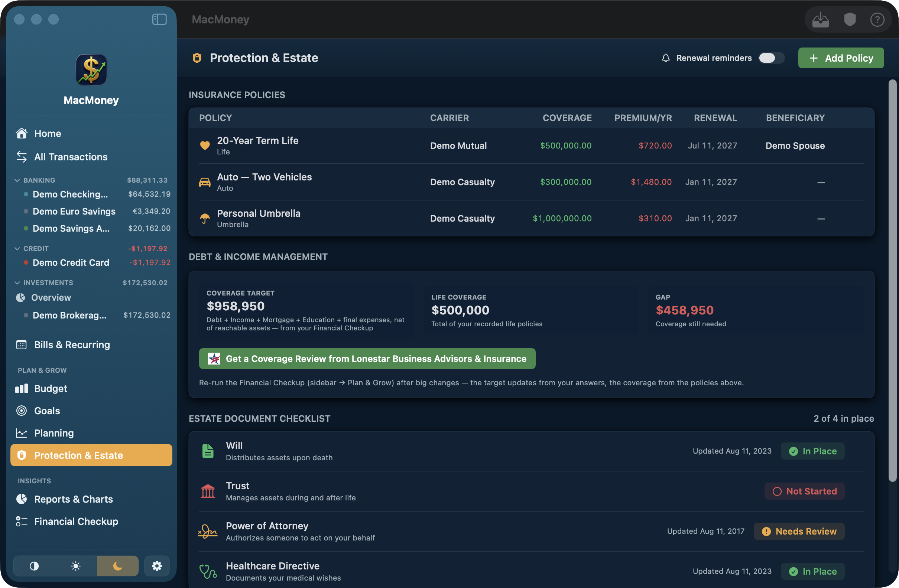
Task: Open Budget page
Action: [x=91, y=388]
